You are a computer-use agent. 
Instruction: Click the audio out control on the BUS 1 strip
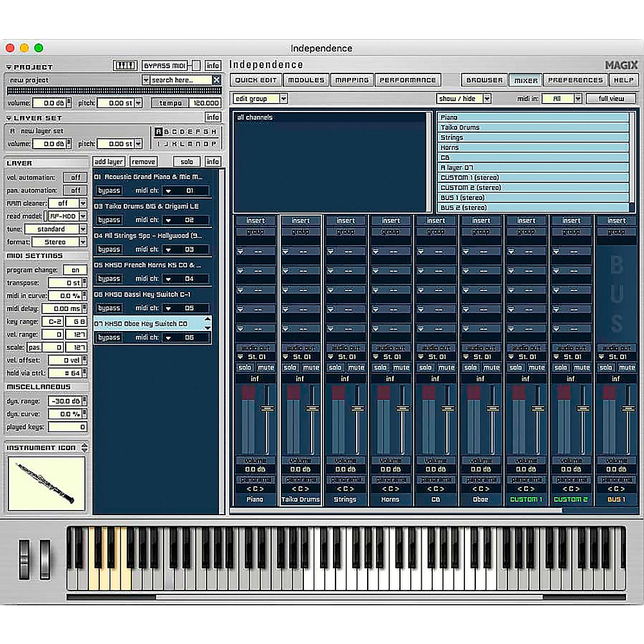tap(616, 348)
